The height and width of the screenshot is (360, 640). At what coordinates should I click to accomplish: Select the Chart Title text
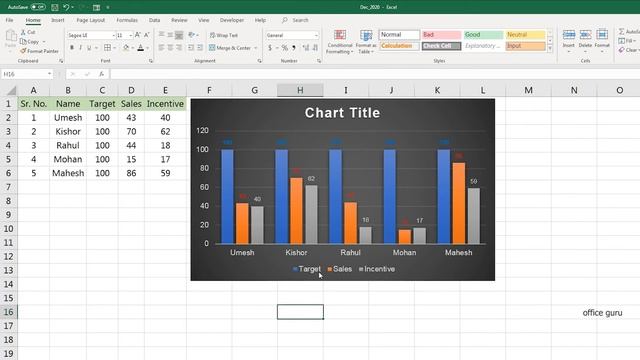[x=342, y=113]
